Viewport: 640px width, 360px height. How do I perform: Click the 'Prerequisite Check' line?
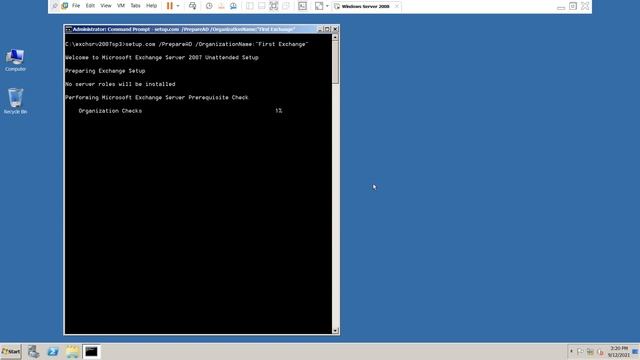coord(157,98)
